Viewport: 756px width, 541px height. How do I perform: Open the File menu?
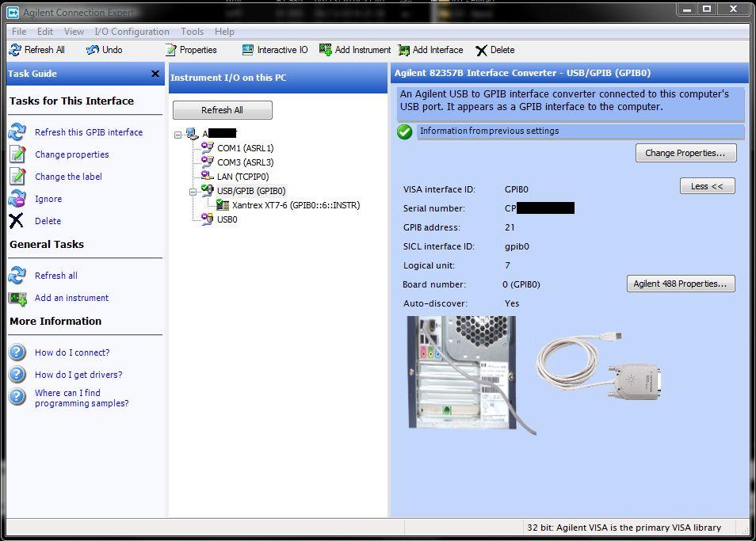(19, 32)
